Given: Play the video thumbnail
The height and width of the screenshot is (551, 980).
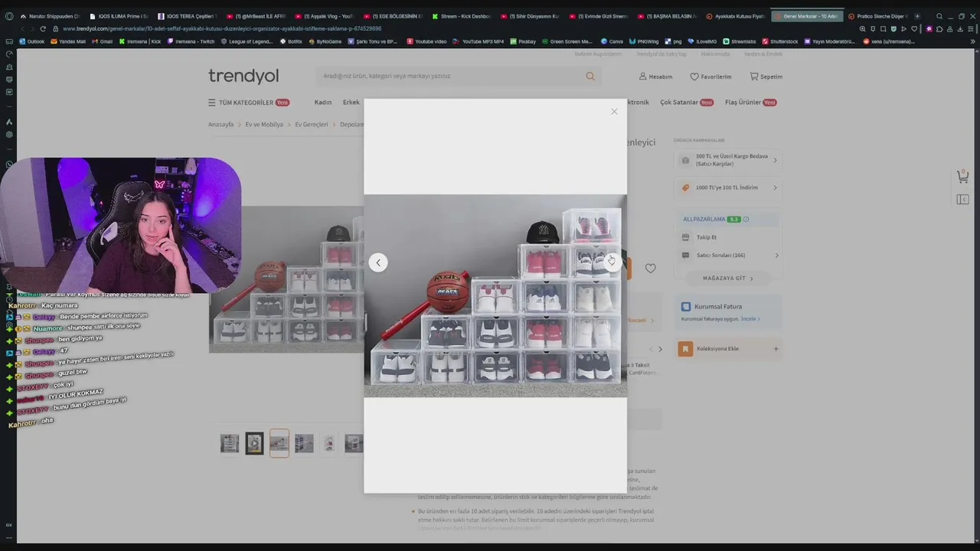Looking at the screenshot, I should [x=254, y=443].
